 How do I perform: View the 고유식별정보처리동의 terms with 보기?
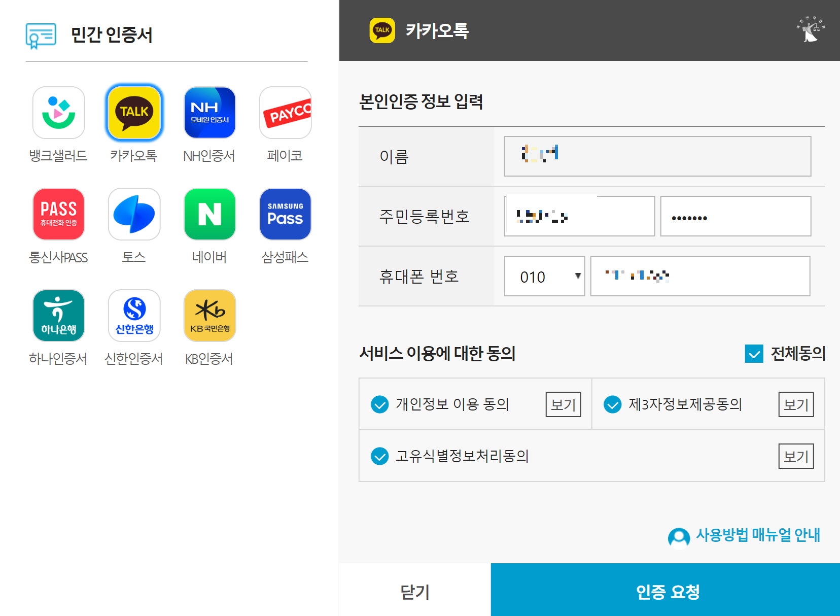796,456
